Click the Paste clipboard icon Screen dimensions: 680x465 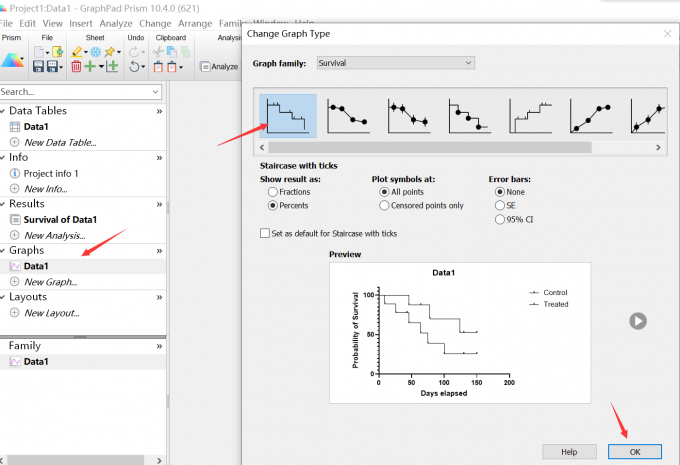tap(158, 67)
